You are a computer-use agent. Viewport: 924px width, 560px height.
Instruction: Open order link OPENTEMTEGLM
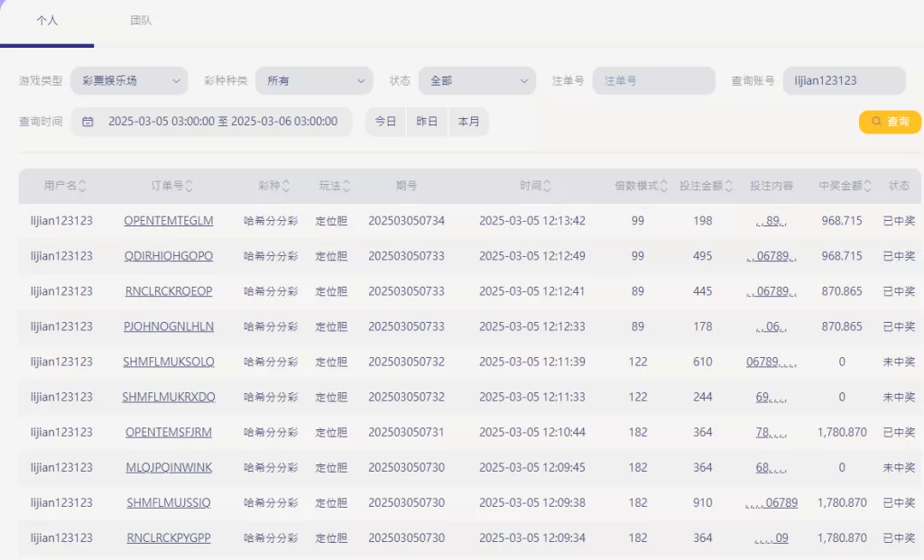tap(169, 221)
